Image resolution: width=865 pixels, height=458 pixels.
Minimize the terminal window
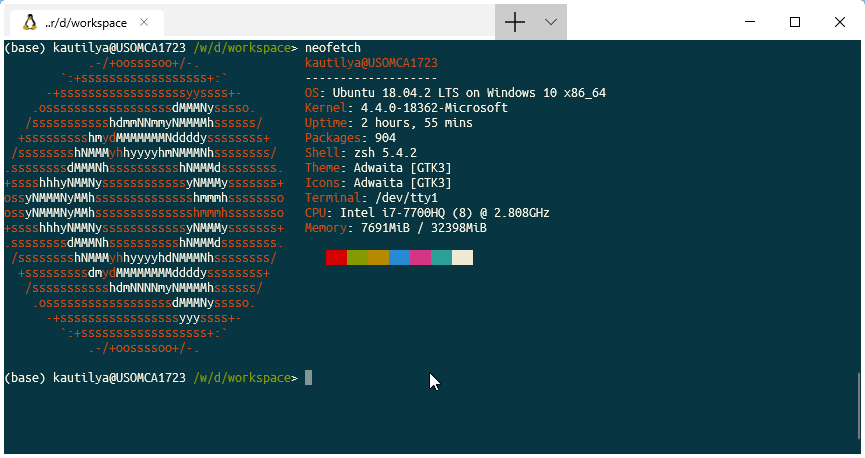tap(750, 22)
